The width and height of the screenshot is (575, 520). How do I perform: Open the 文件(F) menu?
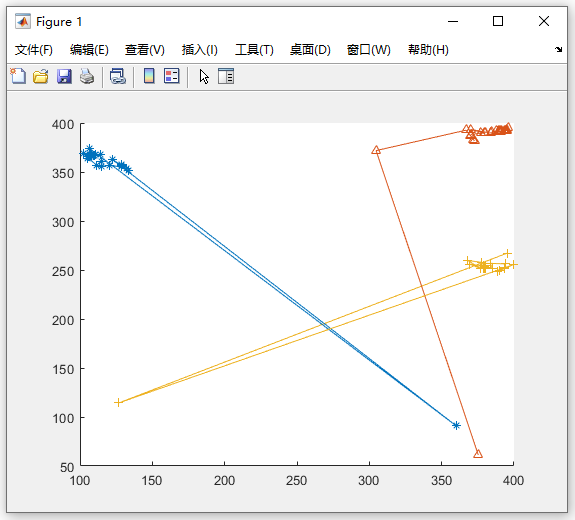pos(34,50)
